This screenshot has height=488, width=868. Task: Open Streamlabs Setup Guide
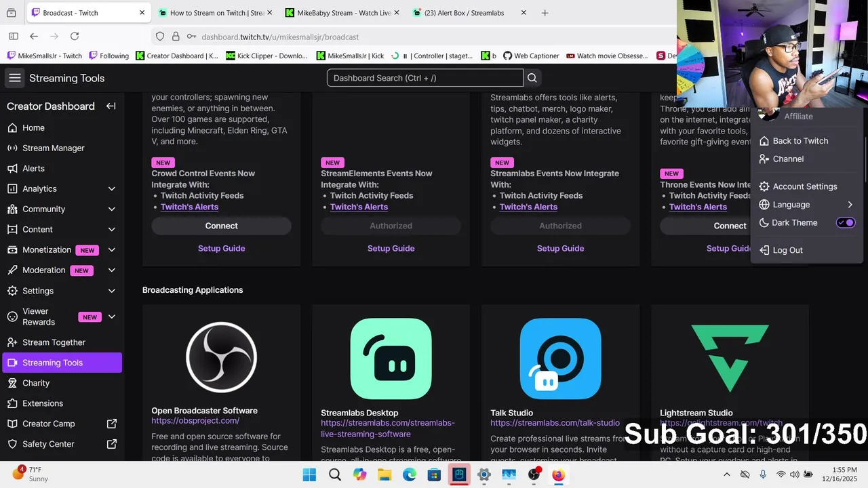click(x=560, y=248)
